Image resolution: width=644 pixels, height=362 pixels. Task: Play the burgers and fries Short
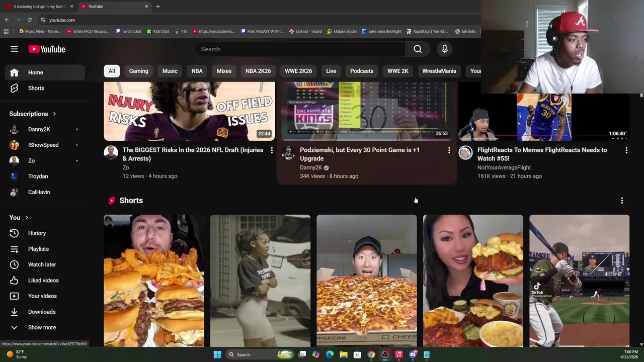pos(154,281)
